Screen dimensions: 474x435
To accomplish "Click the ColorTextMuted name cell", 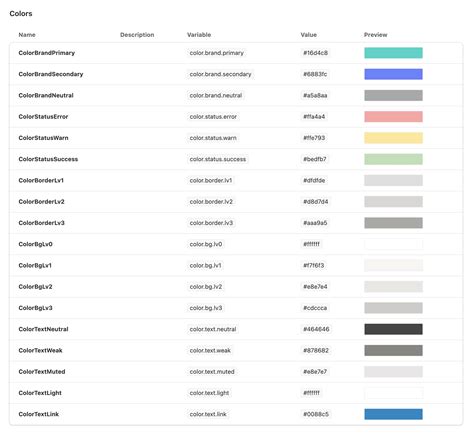I will coord(42,372).
